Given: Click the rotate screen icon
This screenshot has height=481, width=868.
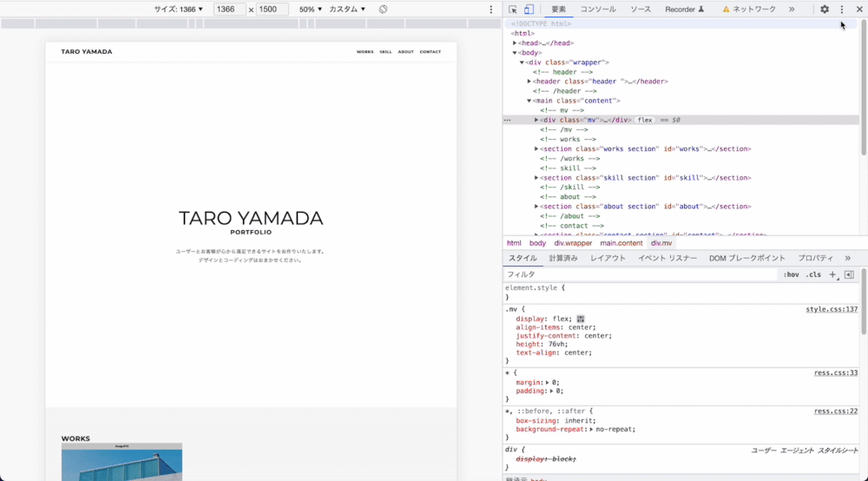Looking at the screenshot, I should pyautogui.click(x=383, y=10).
